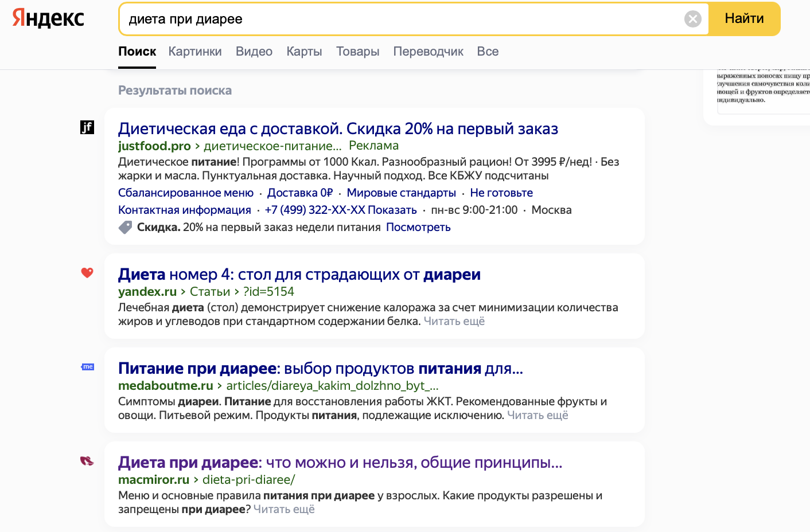
Task: Click the justfood jf favicon
Action: (87, 127)
